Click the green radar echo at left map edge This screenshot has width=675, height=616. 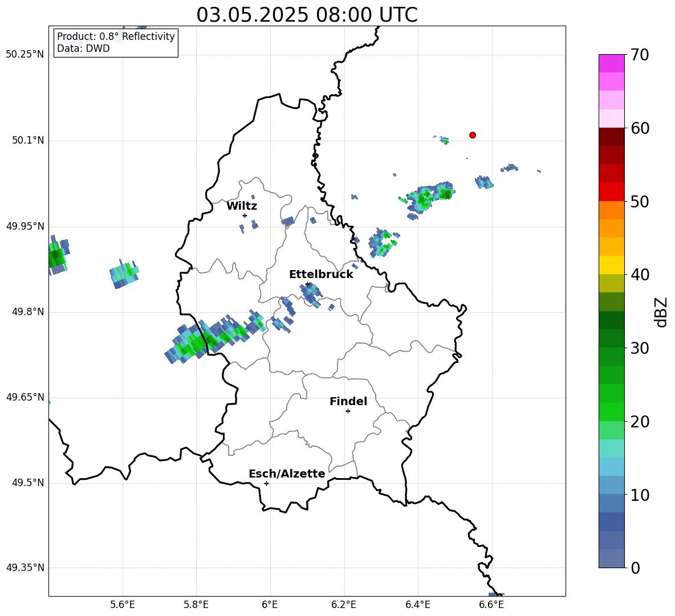click(58, 255)
